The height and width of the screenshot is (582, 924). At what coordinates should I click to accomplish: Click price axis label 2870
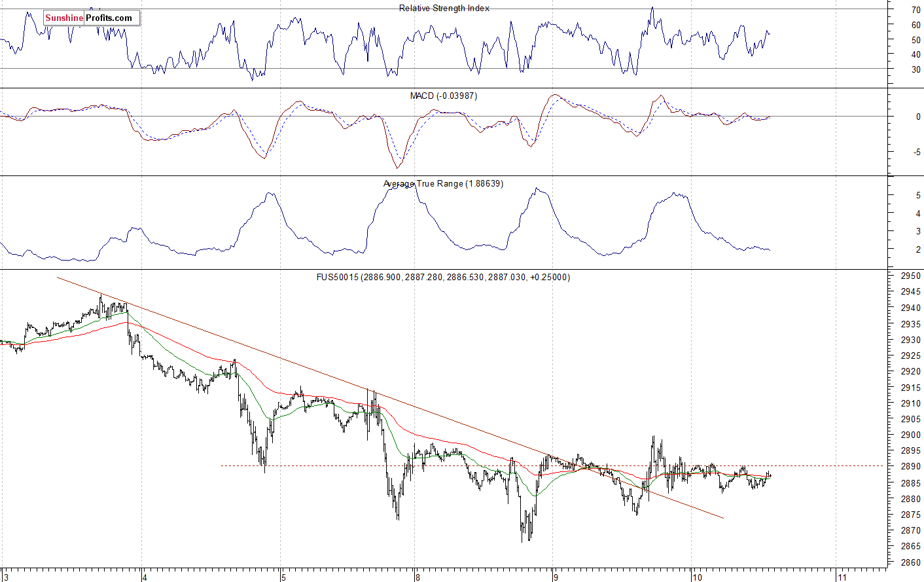[x=911, y=530]
